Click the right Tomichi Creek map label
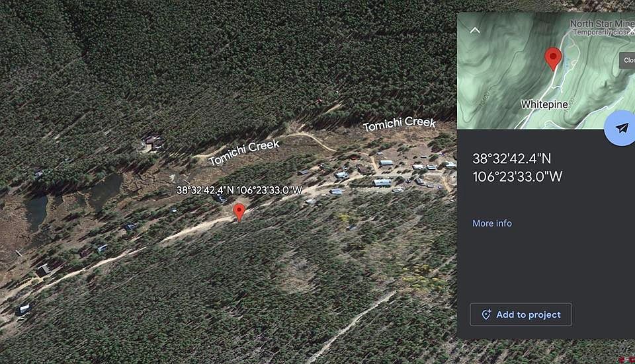635x364 pixels. tap(400, 124)
